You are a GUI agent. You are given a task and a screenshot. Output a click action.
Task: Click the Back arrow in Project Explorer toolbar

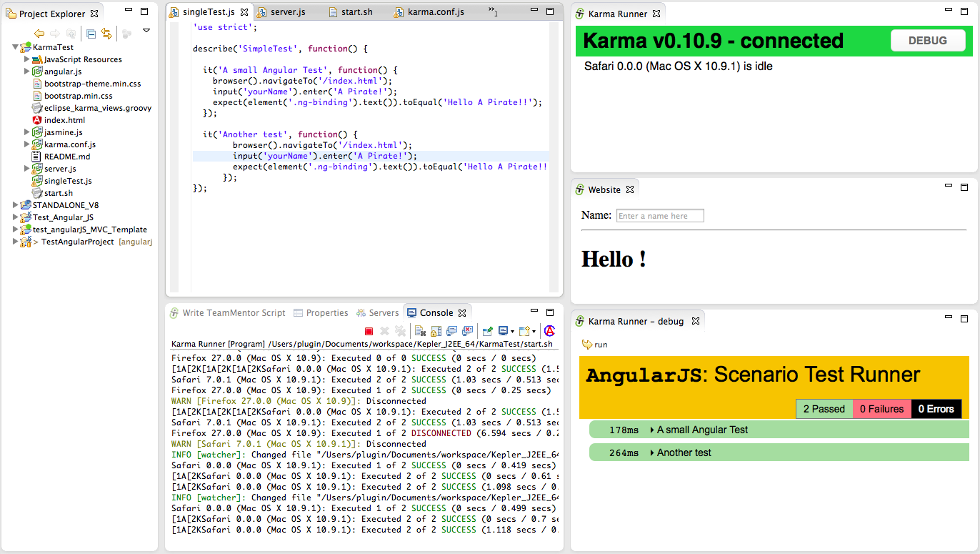click(x=39, y=34)
